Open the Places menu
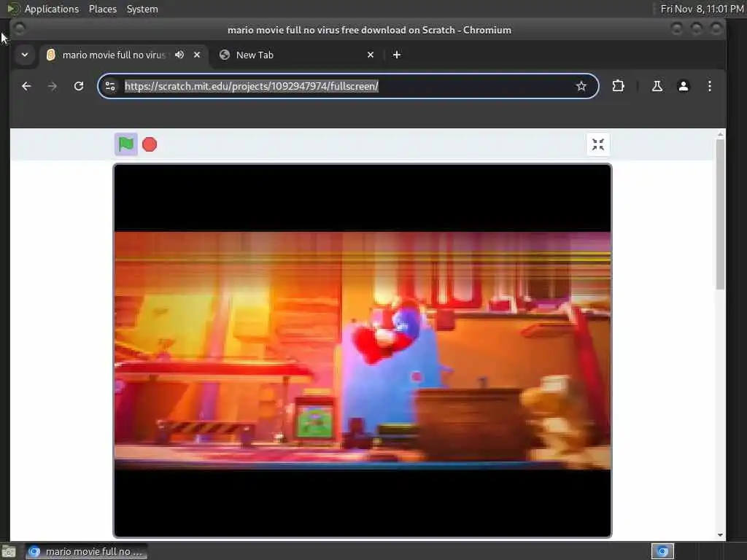Image resolution: width=747 pixels, height=560 pixels. [x=102, y=9]
